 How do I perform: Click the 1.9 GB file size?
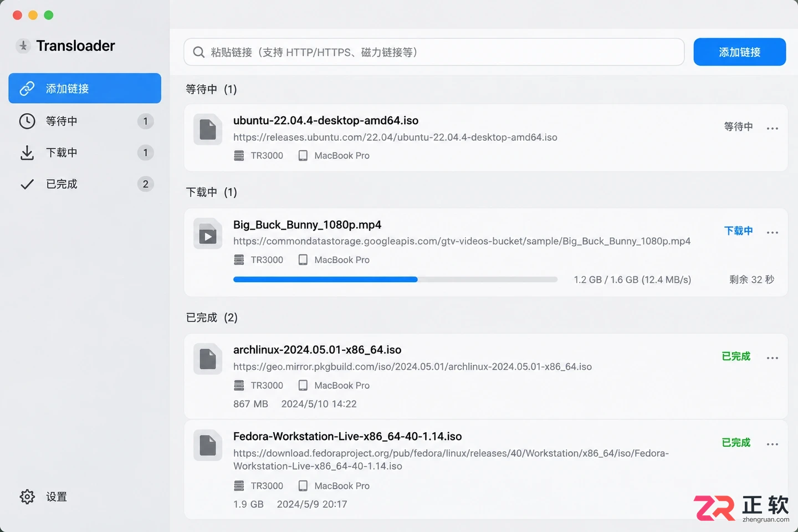[x=248, y=504]
